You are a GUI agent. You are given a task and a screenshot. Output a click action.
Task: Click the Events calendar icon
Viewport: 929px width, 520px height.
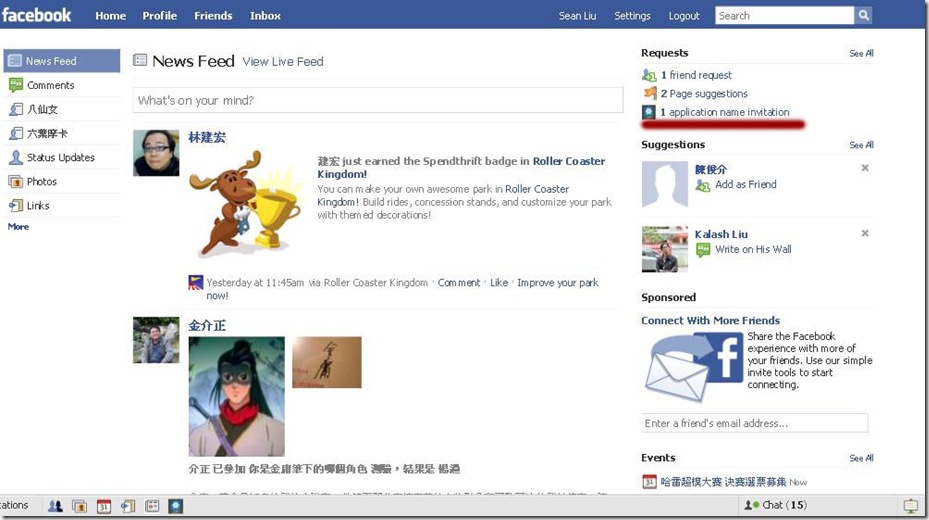coord(649,482)
